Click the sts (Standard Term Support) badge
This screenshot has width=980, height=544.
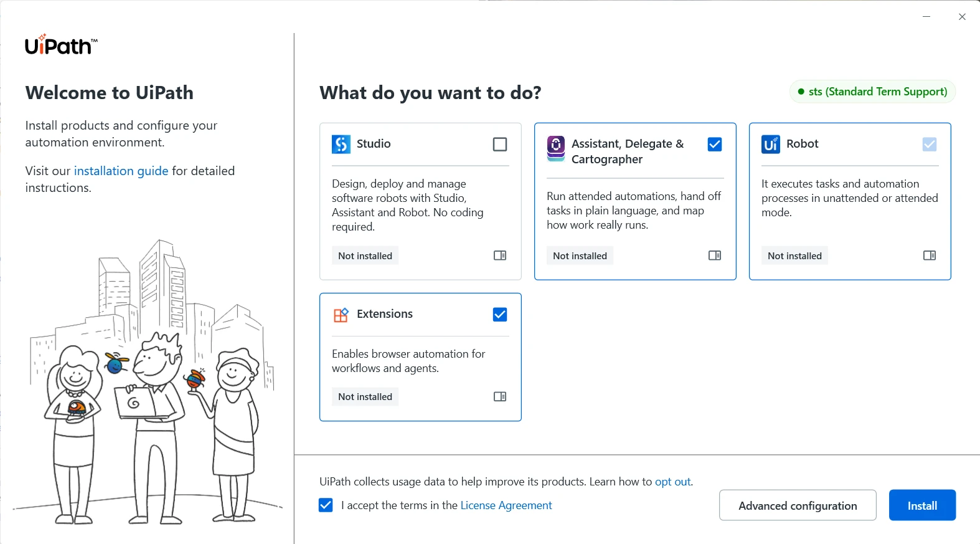point(872,92)
